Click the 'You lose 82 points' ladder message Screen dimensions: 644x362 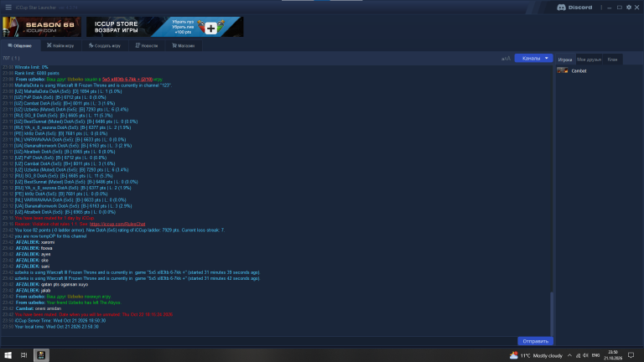[120, 230]
